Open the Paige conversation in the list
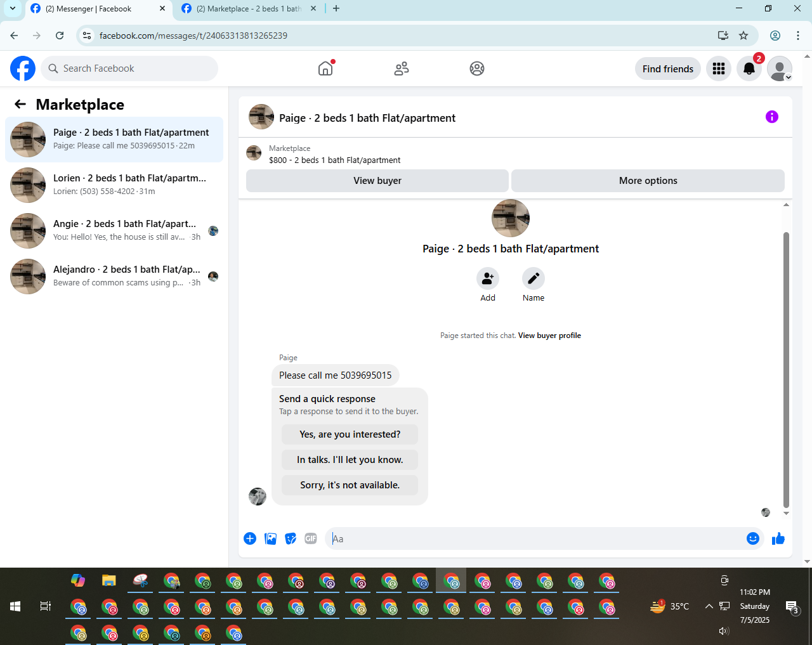This screenshot has width=812, height=645. point(114,140)
